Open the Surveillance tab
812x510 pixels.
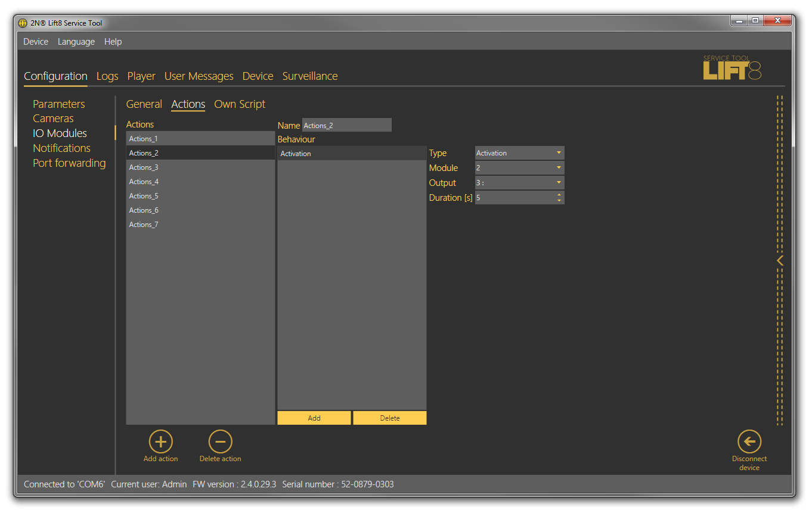coord(309,76)
